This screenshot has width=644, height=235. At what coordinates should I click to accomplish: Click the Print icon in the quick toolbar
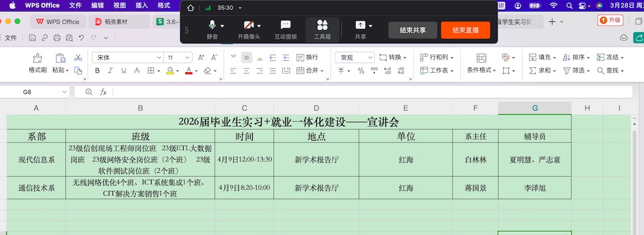pyautogui.click(x=57, y=38)
